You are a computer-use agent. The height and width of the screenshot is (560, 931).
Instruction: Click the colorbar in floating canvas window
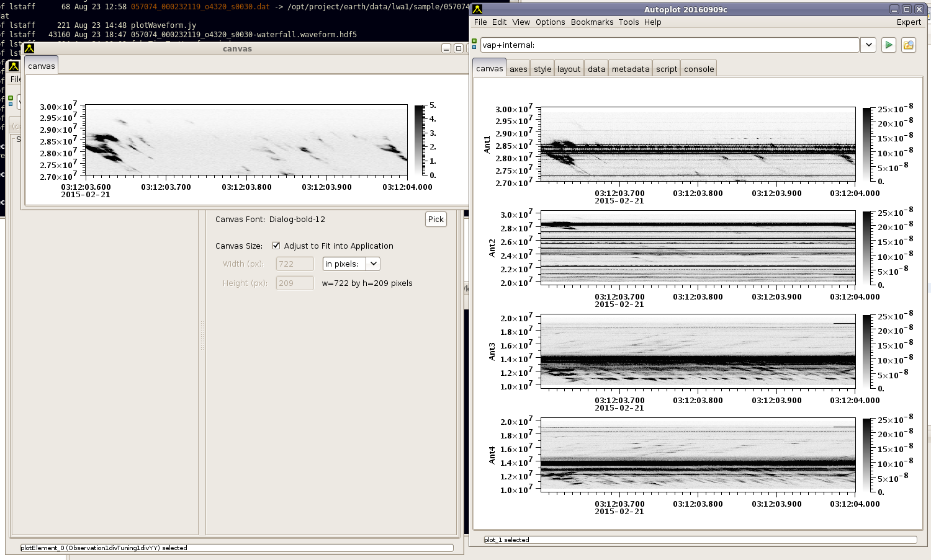(419, 140)
